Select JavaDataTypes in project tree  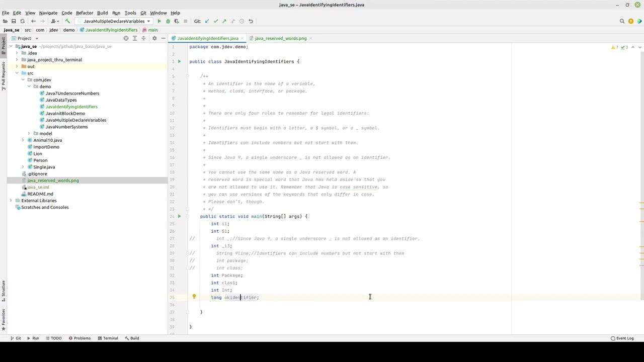pos(61,100)
